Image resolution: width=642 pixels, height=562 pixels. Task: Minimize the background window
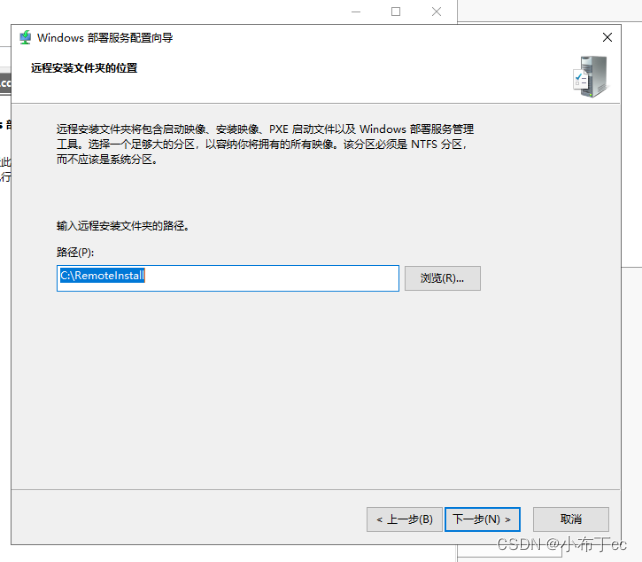click(356, 11)
